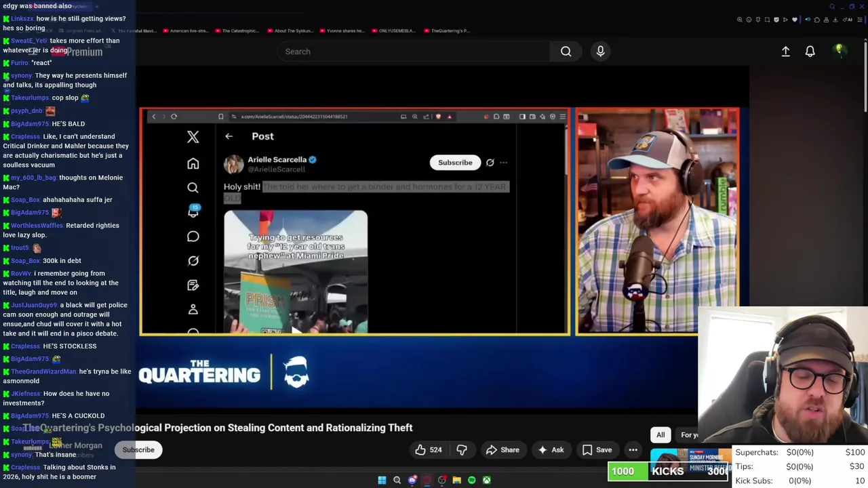Open the account avatar menu
868x488 pixels.
click(x=840, y=51)
